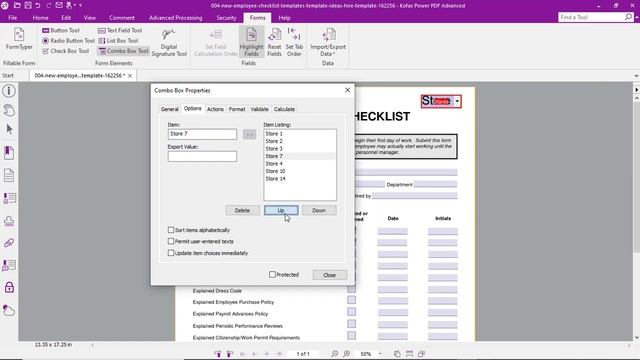Expand the user account dropdown in title bar
Viewport: 640px width, 360px height.
pos(75,5)
